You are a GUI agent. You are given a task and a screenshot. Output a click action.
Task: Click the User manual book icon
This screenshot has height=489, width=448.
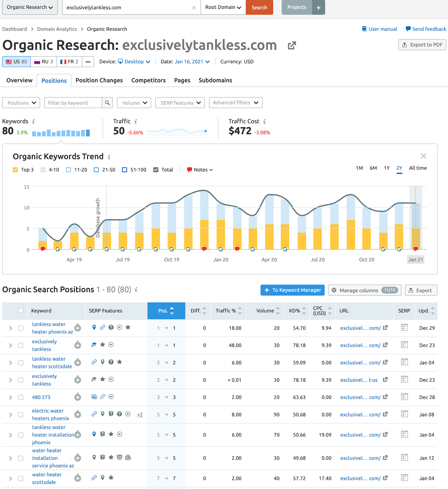coord(364,29)
